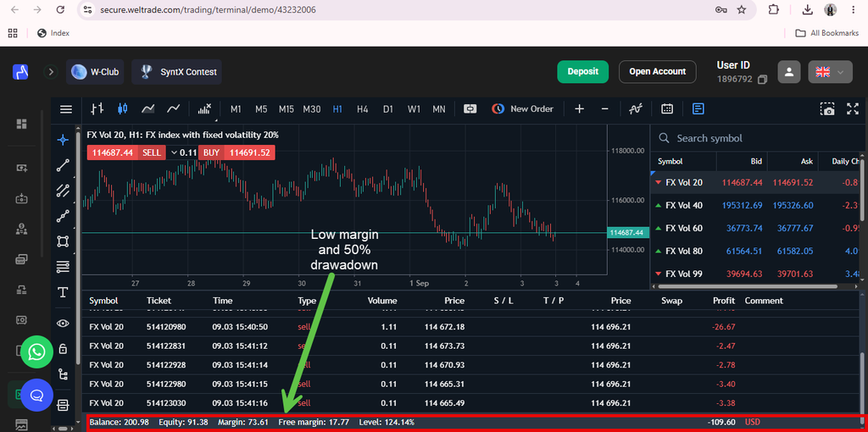The width and height of the screenshot is (868, 432).
Task: Expand the left sidebar chevron
Action: click(51, 72)
